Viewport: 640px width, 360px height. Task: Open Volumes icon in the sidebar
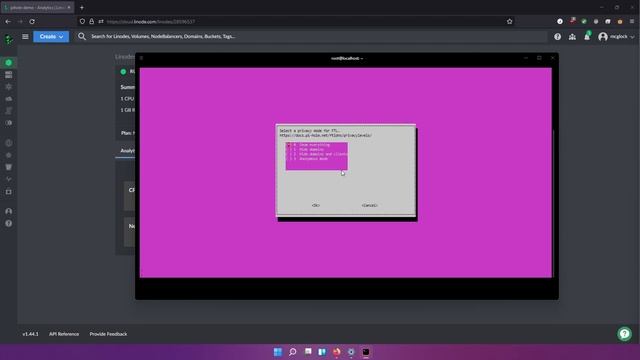pyautogui.click(x=9, y=75)
